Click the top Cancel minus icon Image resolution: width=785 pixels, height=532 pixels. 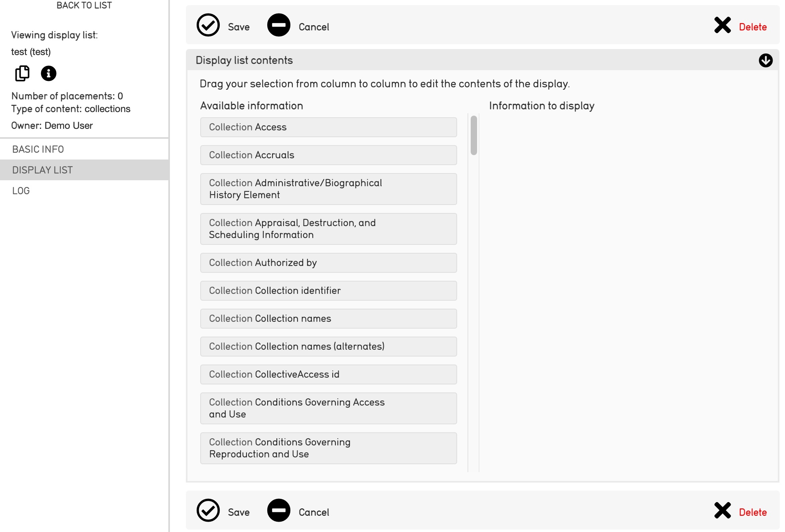click(x=279, y=25)
